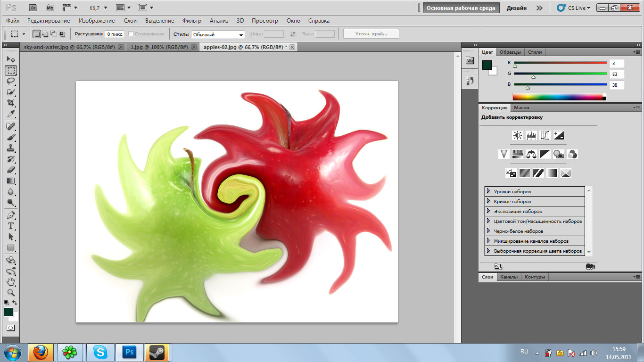Screen dimensions: 644x362
Task: Toggle the Сглаживание checkbox
Action: [131, 34]
